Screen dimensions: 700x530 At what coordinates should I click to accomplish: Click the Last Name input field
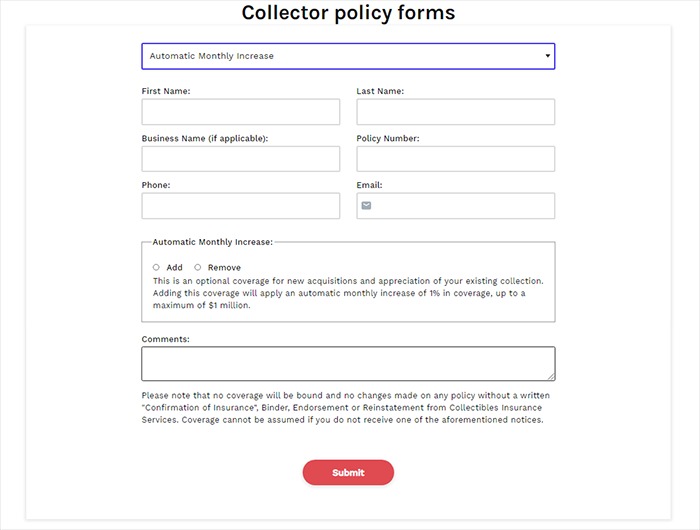(455, 112)
